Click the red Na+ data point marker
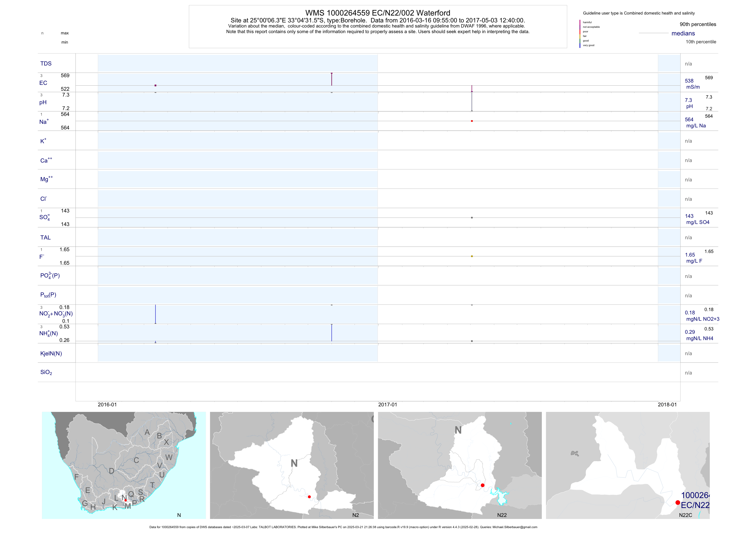Image resolution: width=756 pixels, height=535 pixels. (x=472, y=121)
